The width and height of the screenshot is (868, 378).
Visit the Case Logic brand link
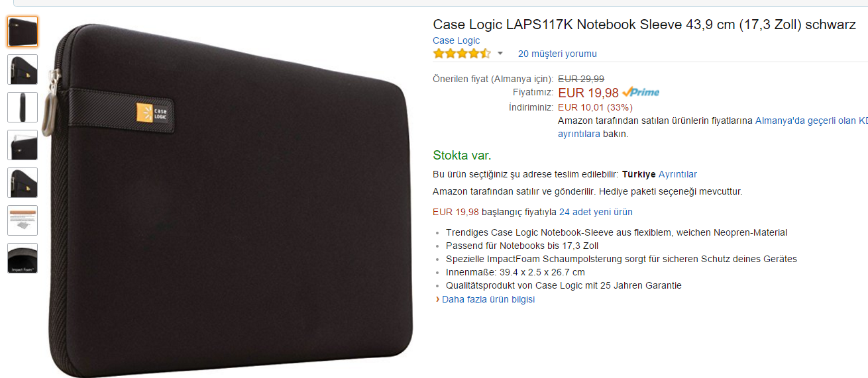[456, 40]
